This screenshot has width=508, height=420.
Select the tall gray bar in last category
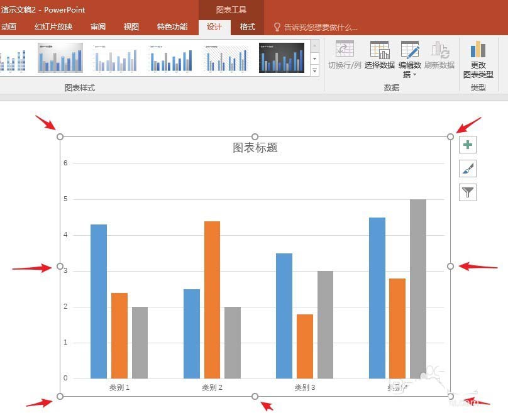(418, 289)
